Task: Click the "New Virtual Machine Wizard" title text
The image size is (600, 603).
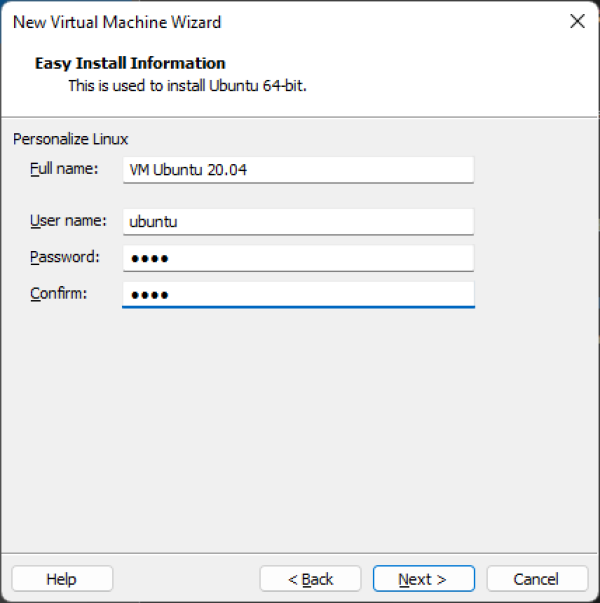Action: [x=117, y=22]
